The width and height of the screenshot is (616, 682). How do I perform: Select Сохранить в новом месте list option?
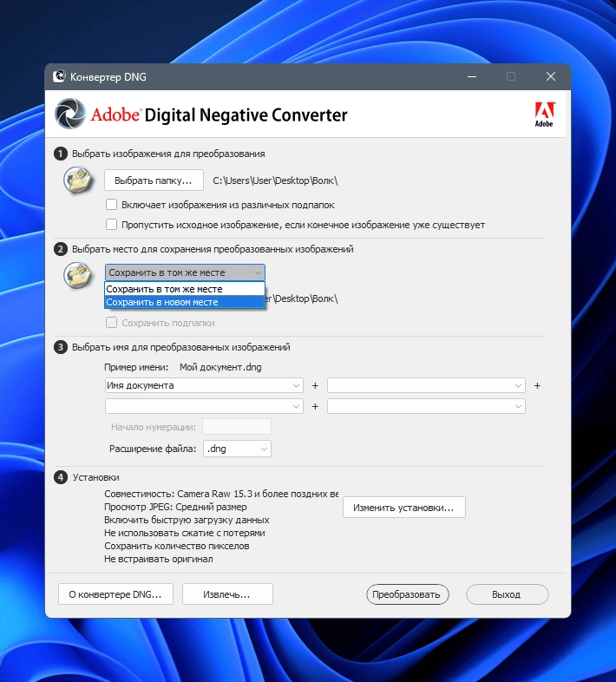(185, 302)
